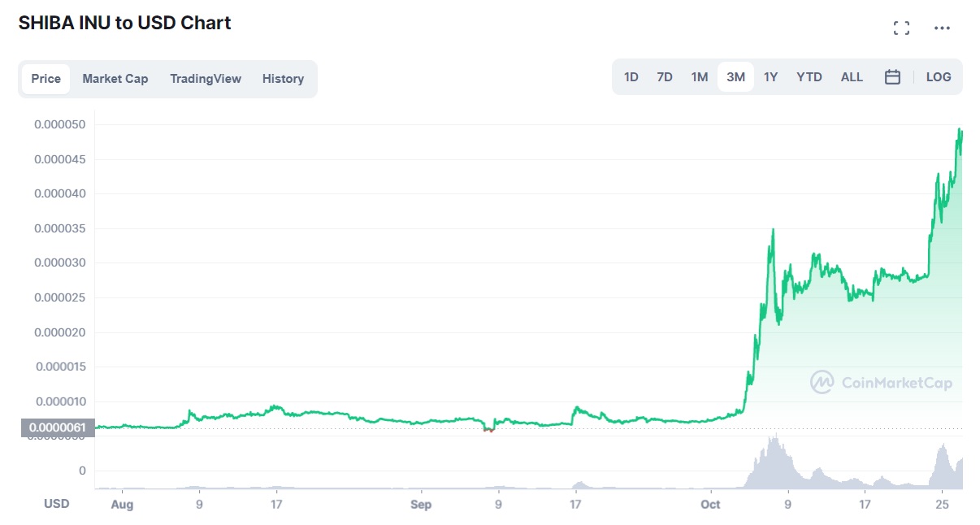Select the 3M time range

click(735, 77)
